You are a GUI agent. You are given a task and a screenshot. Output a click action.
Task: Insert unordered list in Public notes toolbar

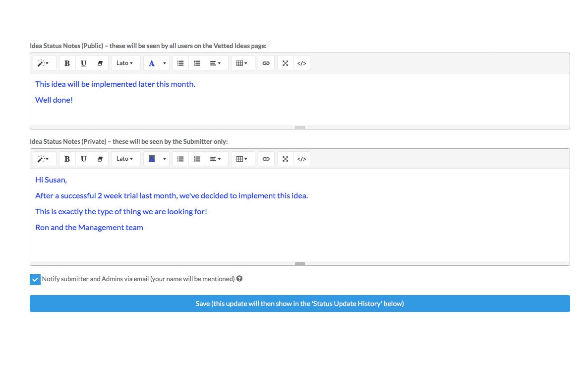pos(180,63)
